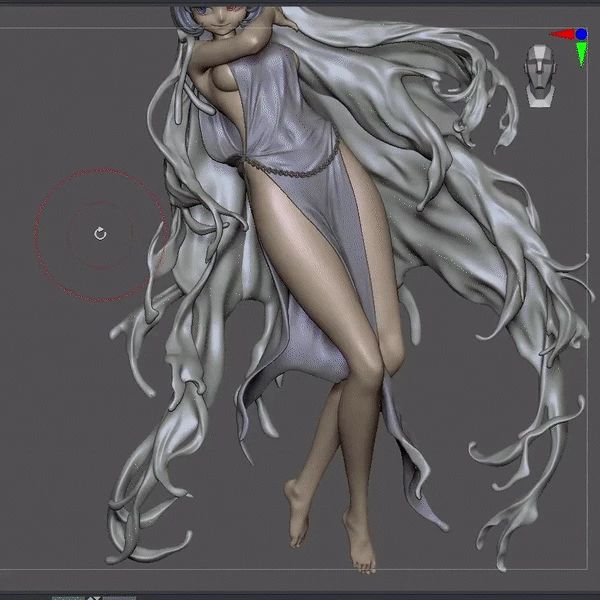Click the blue Z-axis dot

click(581, 34)
